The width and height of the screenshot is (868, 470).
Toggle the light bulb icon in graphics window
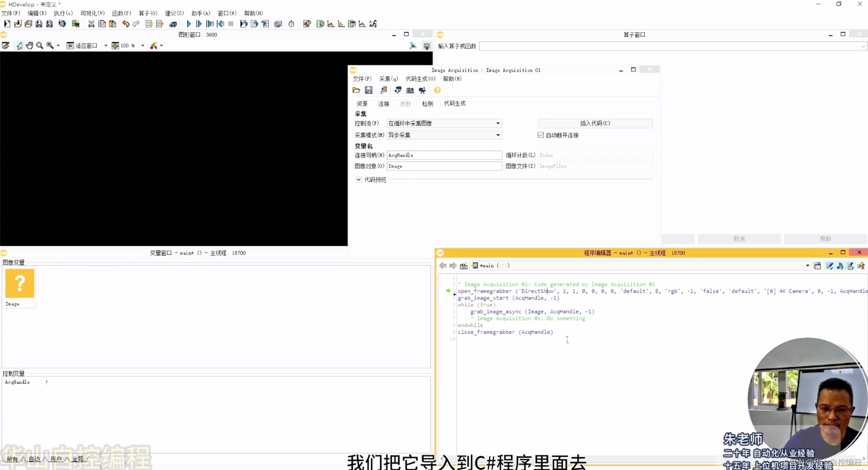(427, 46)
